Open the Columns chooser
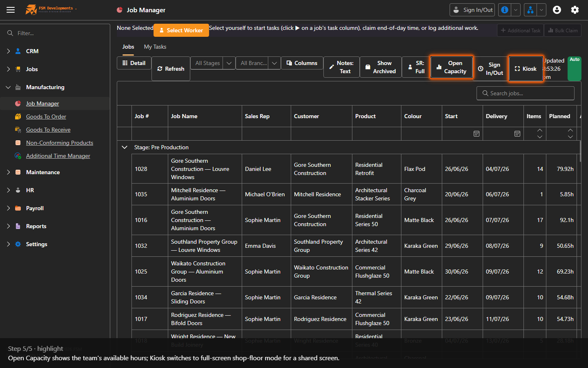The image size is (588, 368). click(302, 63)
